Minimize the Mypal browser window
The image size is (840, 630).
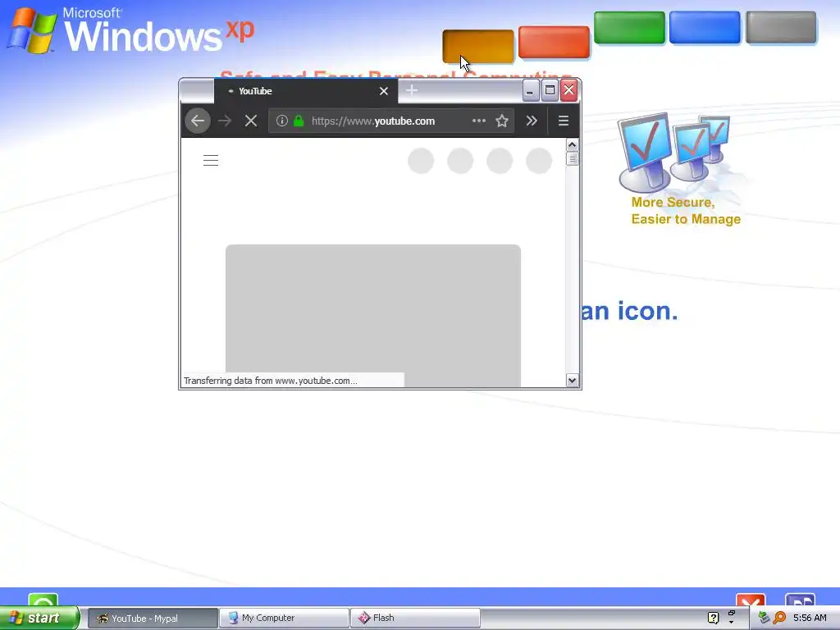coord(530,90)
